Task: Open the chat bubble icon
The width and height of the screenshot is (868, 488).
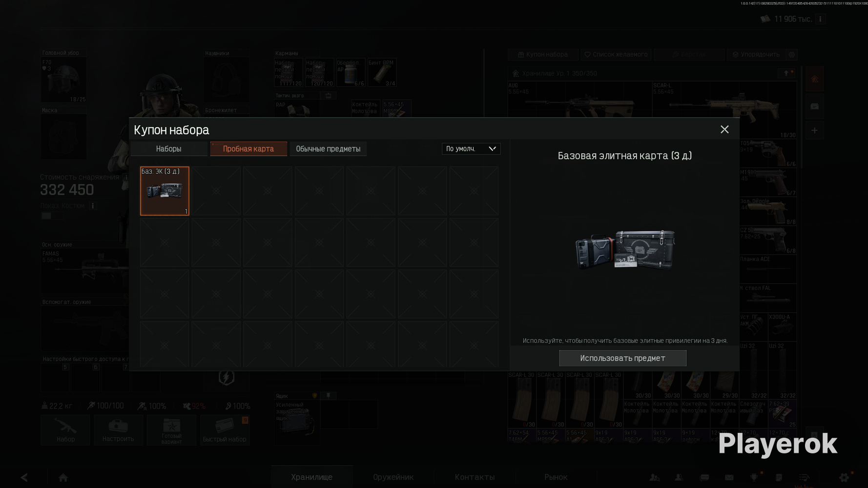Action: (x=704, y=477)
